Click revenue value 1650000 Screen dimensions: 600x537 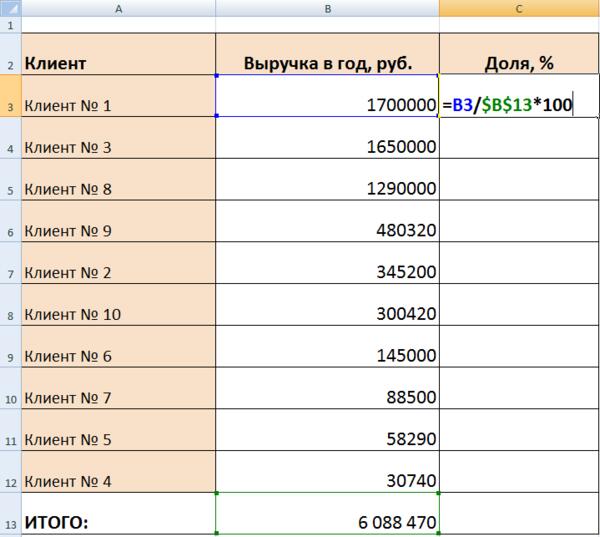coord(328,138)
